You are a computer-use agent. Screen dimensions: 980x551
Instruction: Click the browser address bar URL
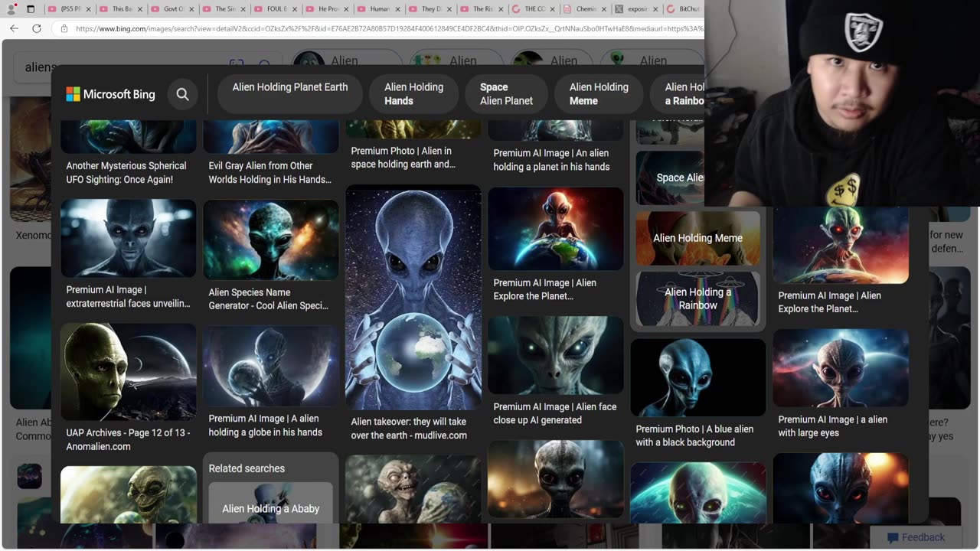tap(389, 28)
